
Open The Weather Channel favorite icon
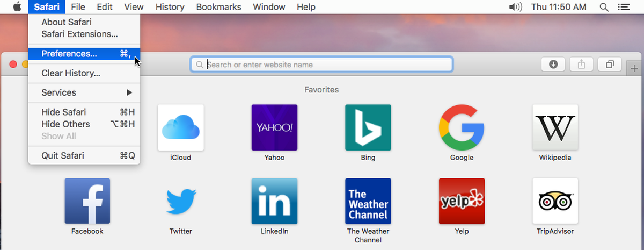(x=368, y=201)
